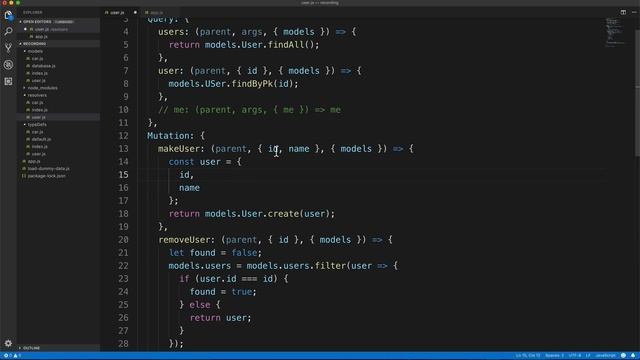
Task: Open car.js in models folder
Action: [x=38, y=58]
